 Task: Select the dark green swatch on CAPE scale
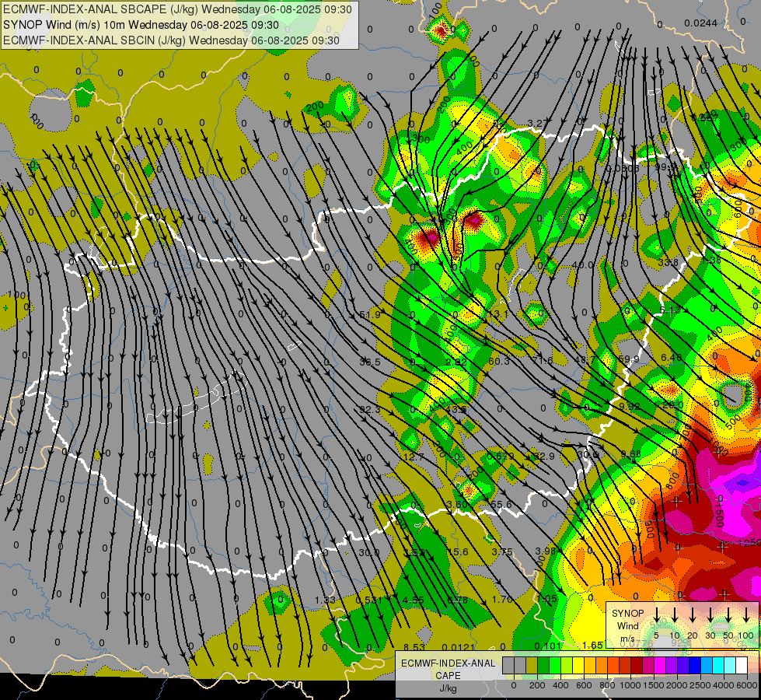coord(543,665)
